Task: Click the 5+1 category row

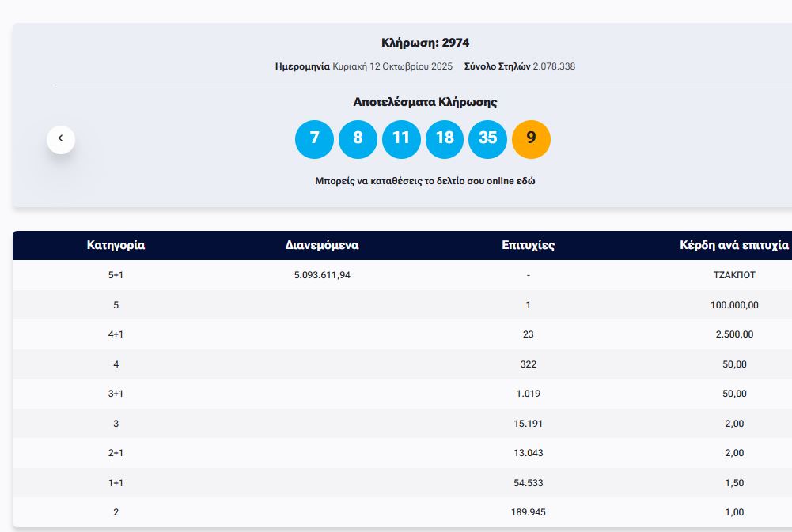Action: pos(116,275)
